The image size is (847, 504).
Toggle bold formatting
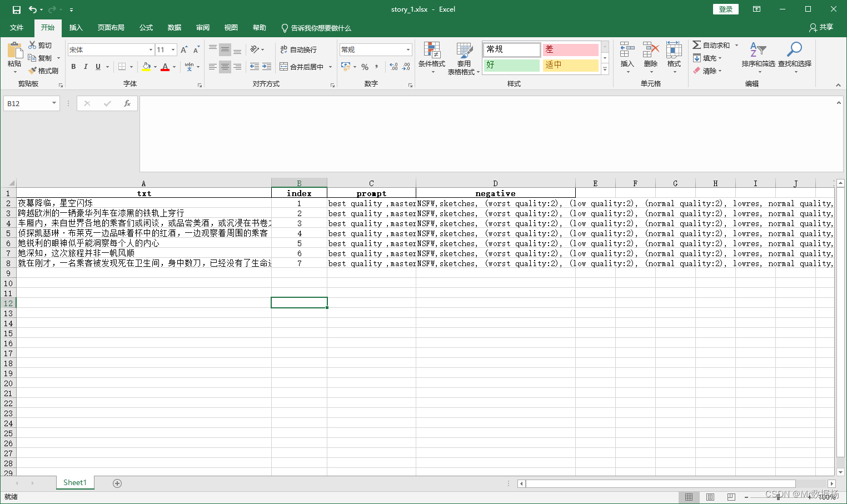73,67
